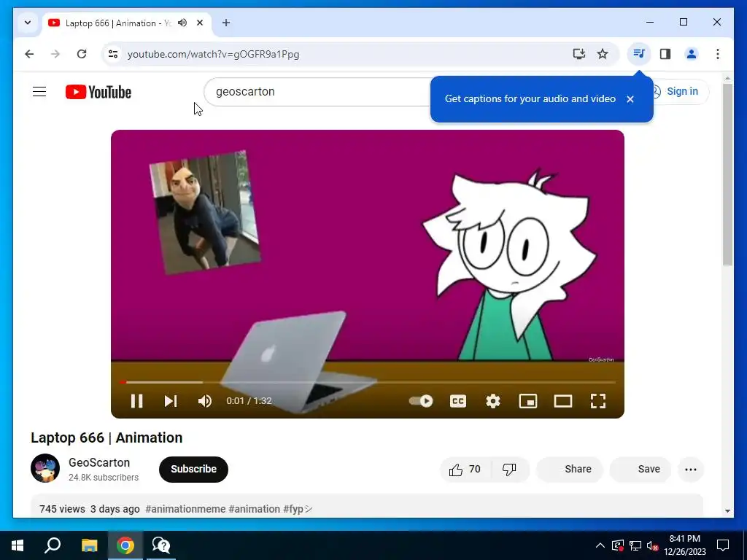Open video settings gear

pos(493,401)
